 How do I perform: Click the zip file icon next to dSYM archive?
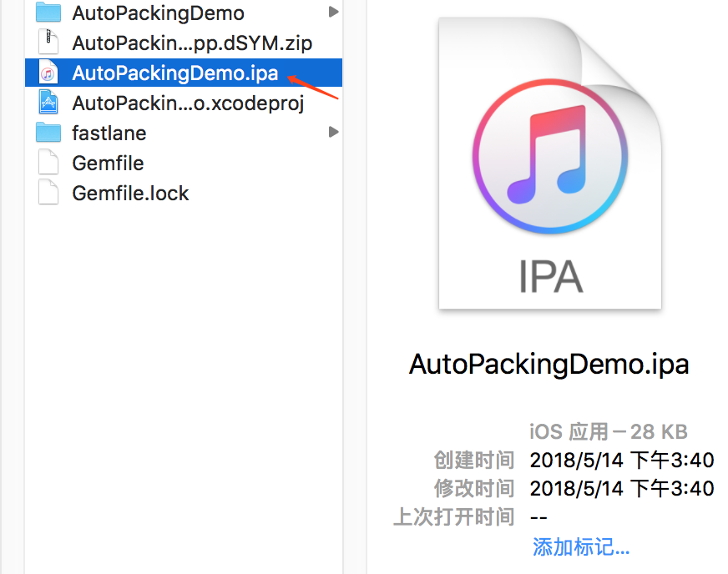click(48, 42)
